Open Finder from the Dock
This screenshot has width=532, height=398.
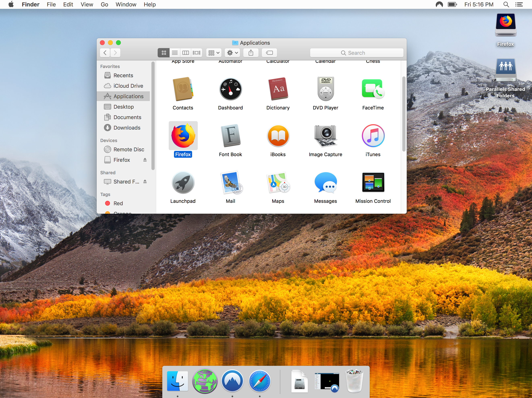[177, 381]
